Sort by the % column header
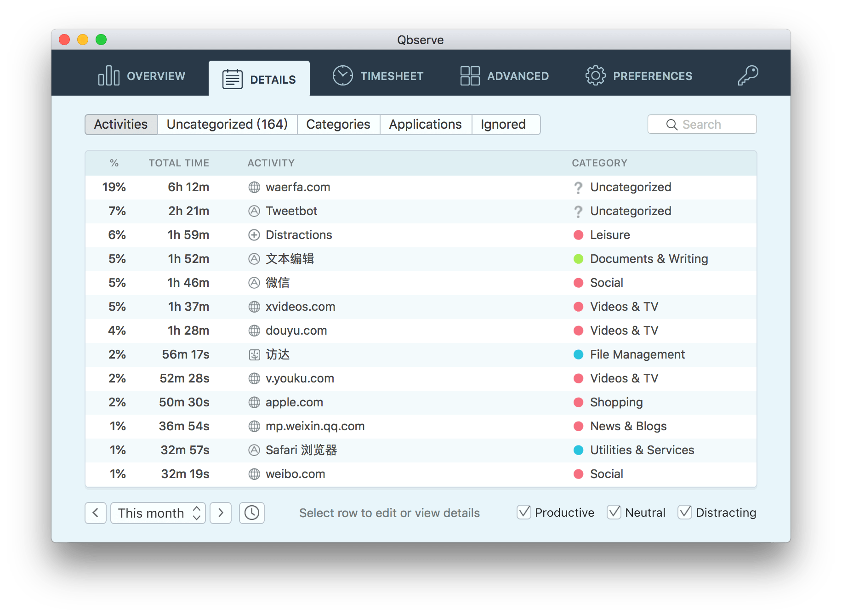This screenshot has height=616, width=842. coord(114,163)
